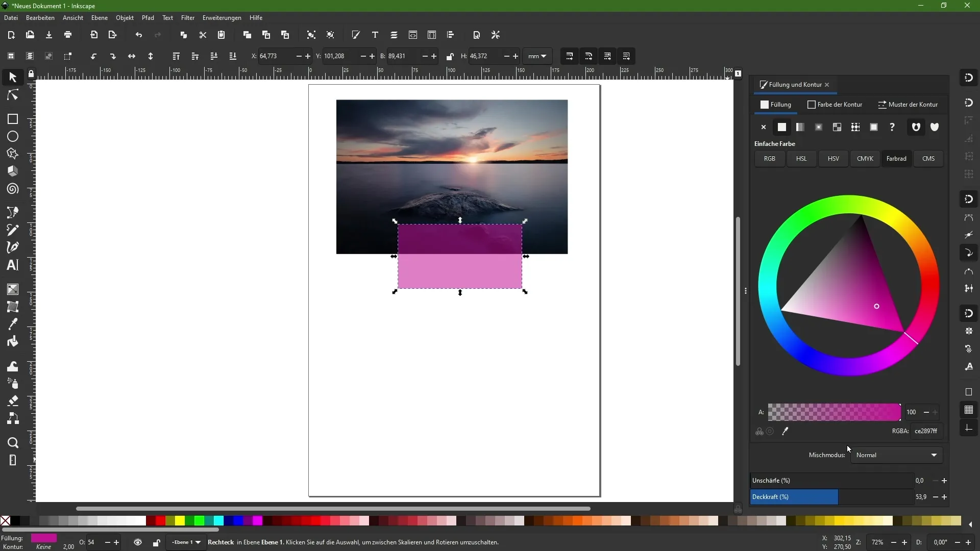Open the Ebene 1 layer dropdown
Image resolution: width=980 pixels, height=551 pixels.
186,542
